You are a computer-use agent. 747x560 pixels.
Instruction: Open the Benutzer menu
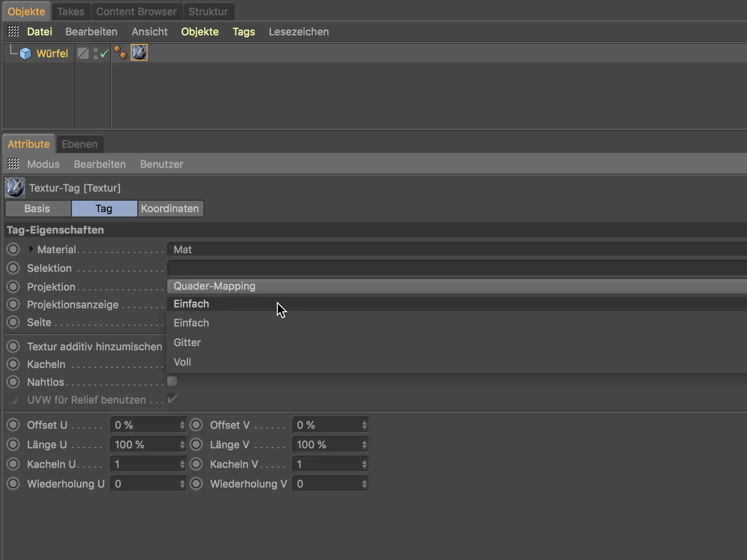tap(162, 164)
